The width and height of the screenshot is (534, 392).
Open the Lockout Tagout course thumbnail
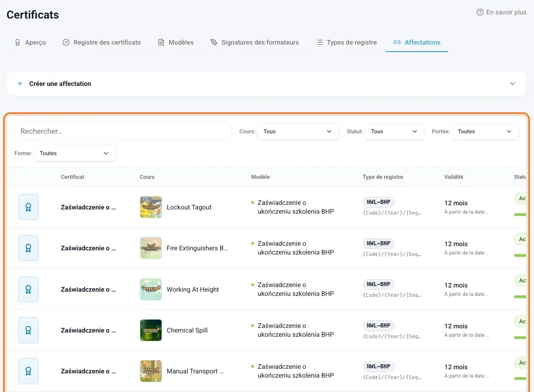tap(151, 207)
